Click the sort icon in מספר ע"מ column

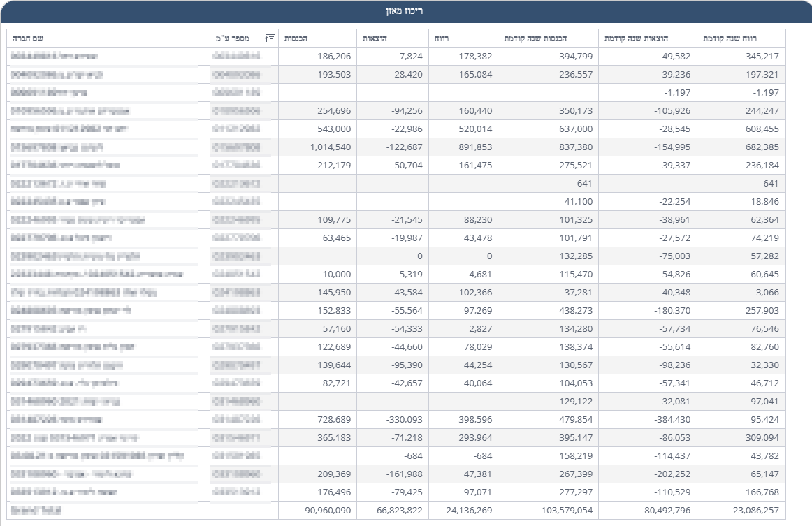click(x=271, y=38)
